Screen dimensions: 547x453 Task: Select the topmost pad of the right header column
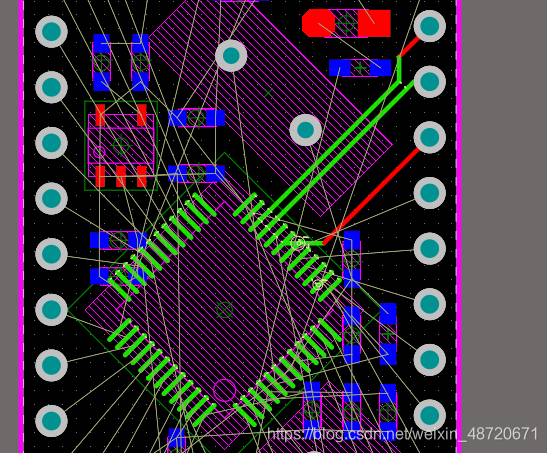[430, 26]
